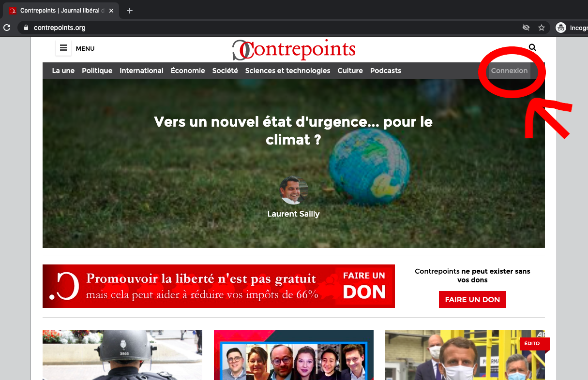
Task: Click the third-party cookies blocked eye icon
Action: pyautogui.click(x=526, y=28)
